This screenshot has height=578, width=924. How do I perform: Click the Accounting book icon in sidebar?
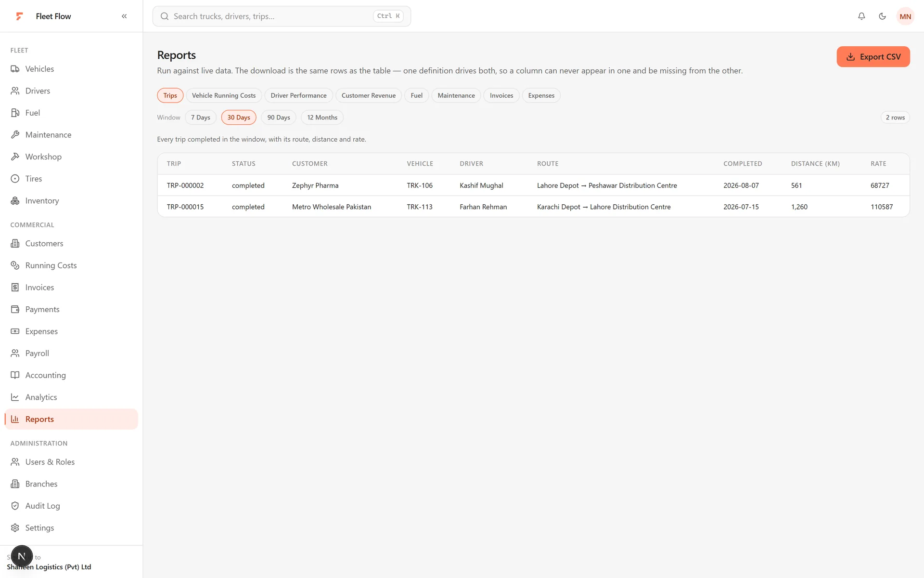[x=15, y=375]
